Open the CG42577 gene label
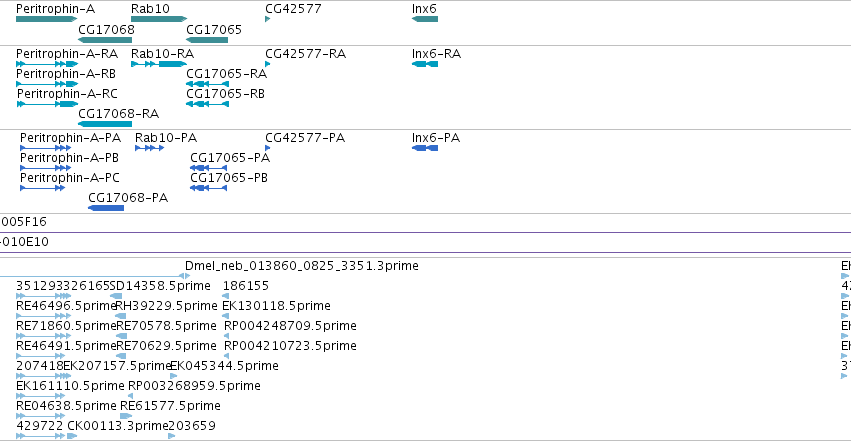 tap(293, 9)
